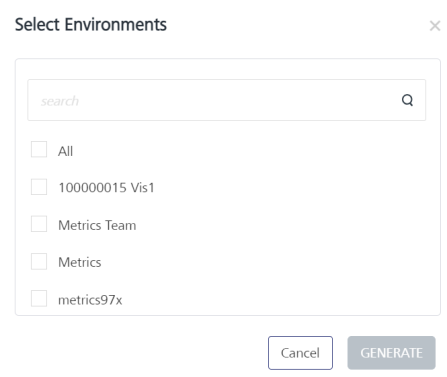This screenshot has width=447, height=377.
Task: Click the Select Environments dialog title
Action: pyautogui.click(x=91, y=25)
